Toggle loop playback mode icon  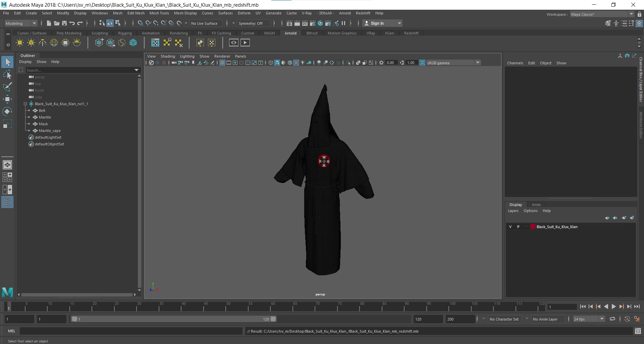pos(612,319)
